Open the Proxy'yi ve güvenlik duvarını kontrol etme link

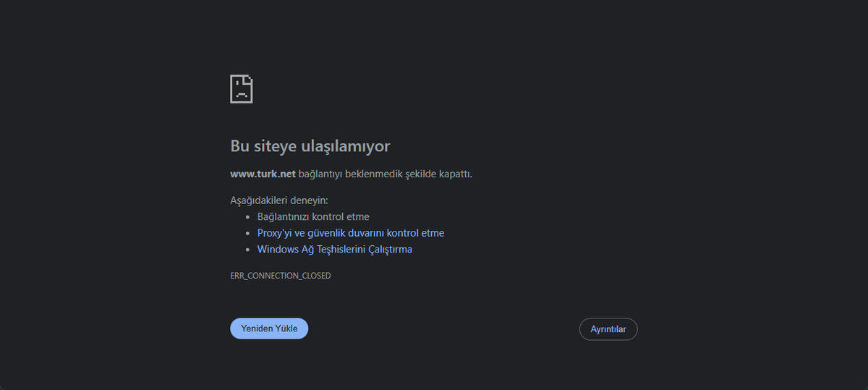pos(351,233)
